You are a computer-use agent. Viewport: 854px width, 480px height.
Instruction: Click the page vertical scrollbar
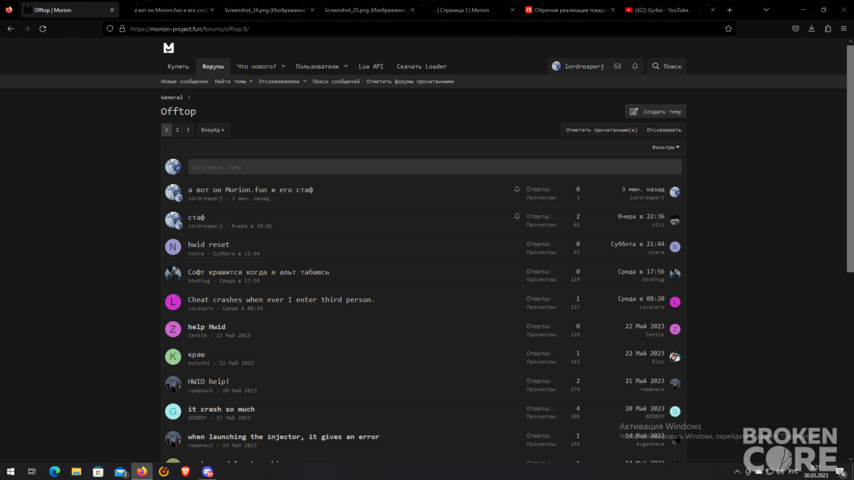[x=850, y=159]
